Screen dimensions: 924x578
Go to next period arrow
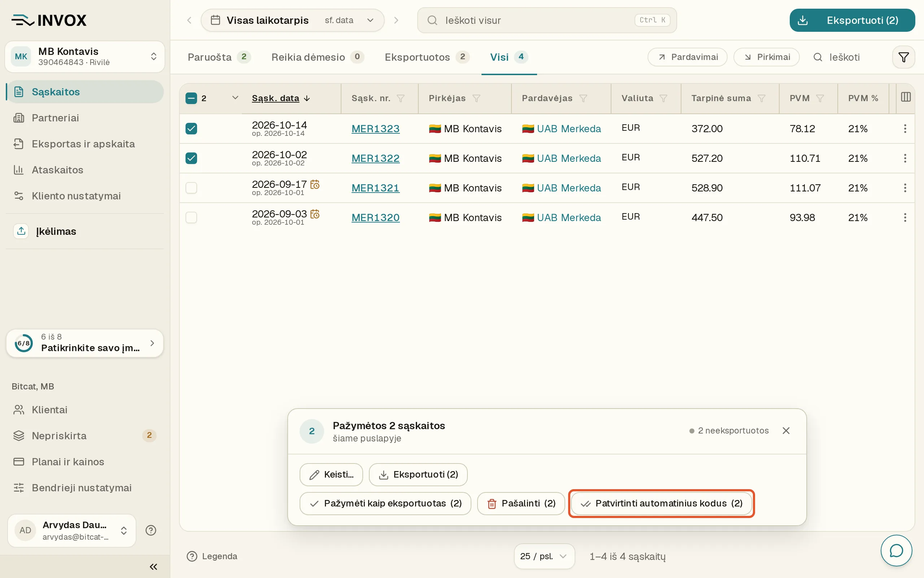[x=396, y=20]
